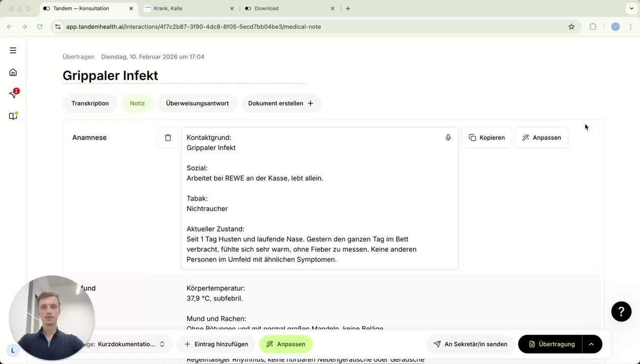The width and height of the screenshot is (640, 364).
Task: Edit the Grippaler Infekt title
Action: pyautogui.click(x=110, y=76)
